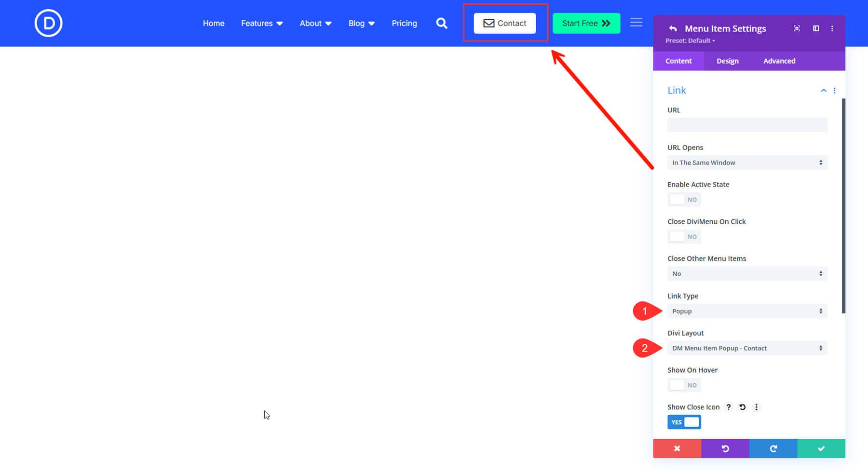The height and width of the screenshot is (472, 868).
Task: Collapse the Link settings section
Action: click(823, 90)
